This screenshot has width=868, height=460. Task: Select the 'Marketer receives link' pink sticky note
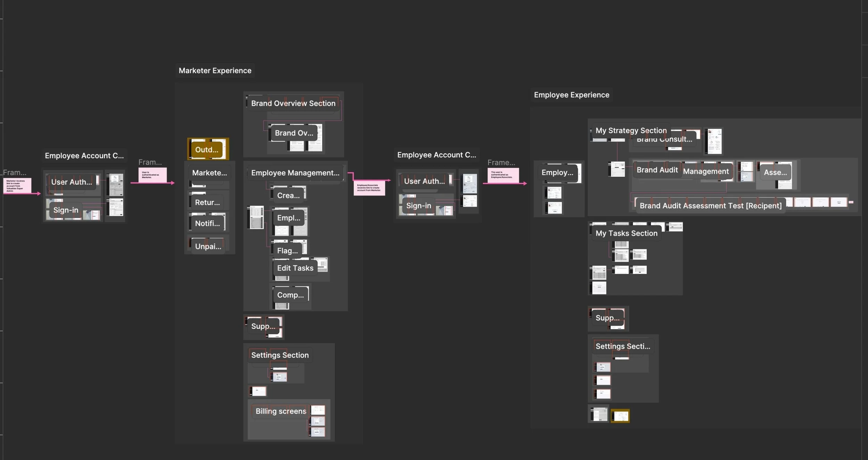(17, 186)
